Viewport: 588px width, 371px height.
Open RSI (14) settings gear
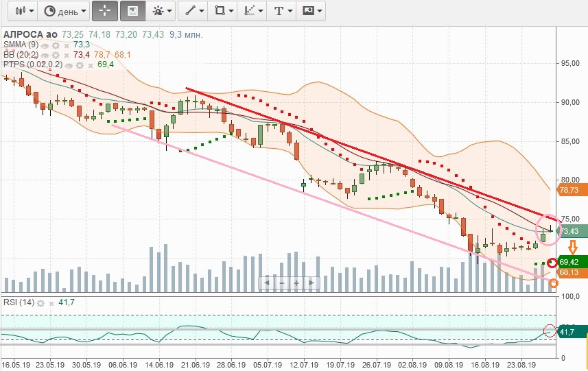coord(40,303)
